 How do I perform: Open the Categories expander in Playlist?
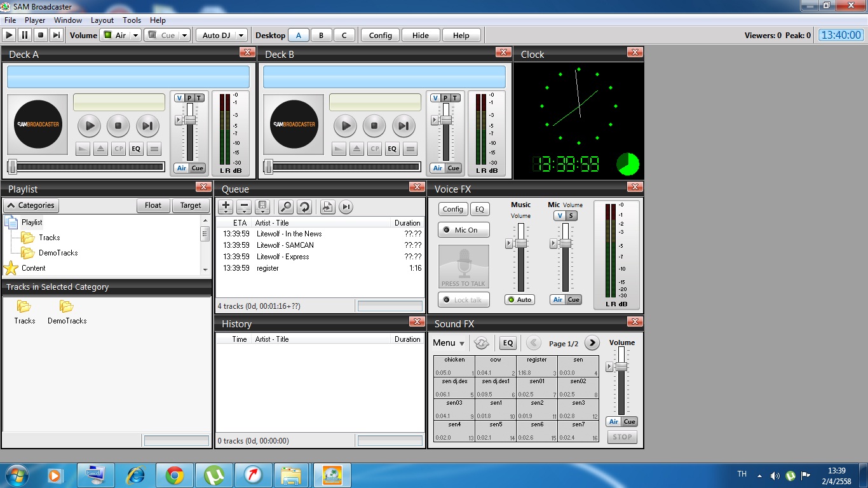[31, 206]
